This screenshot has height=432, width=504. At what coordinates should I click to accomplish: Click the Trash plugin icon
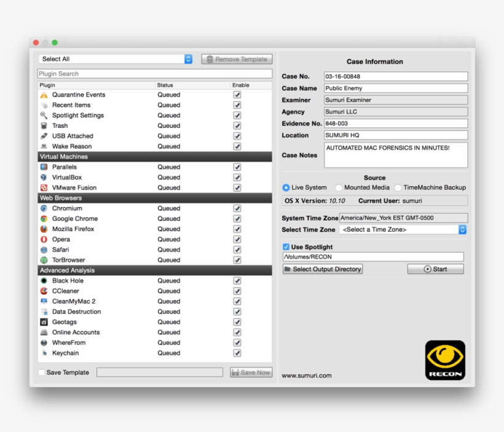[x=44, y=126]
